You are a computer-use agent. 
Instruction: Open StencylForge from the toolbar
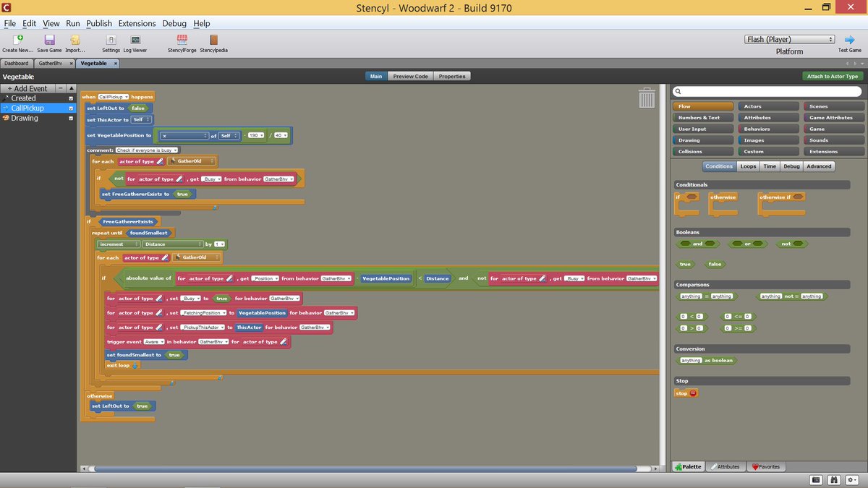(182, 40)
